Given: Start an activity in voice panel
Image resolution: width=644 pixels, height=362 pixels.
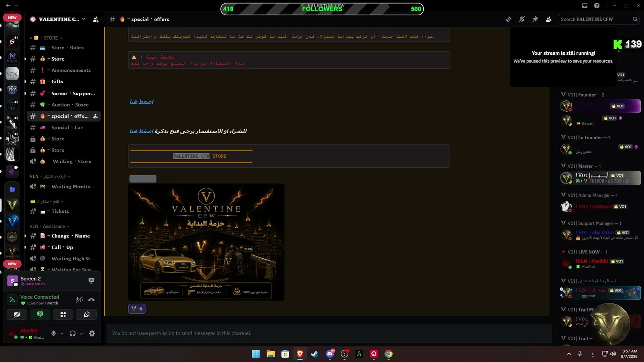Looking at the screenshot, I should 63,314.
